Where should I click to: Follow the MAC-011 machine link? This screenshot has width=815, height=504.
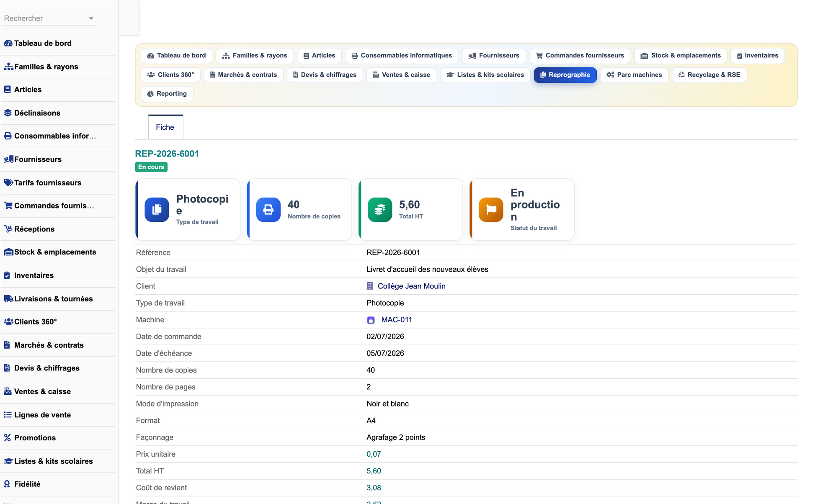(x=396, y=320)
